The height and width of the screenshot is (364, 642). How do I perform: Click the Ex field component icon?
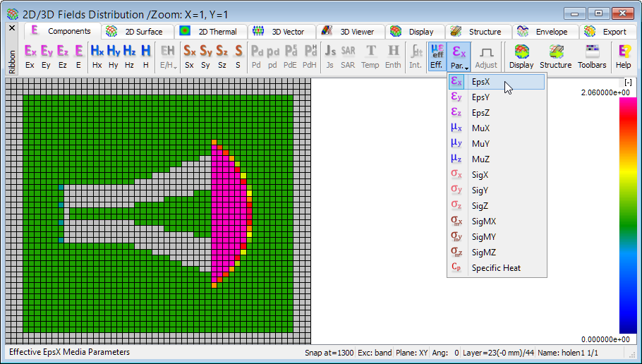30,56
